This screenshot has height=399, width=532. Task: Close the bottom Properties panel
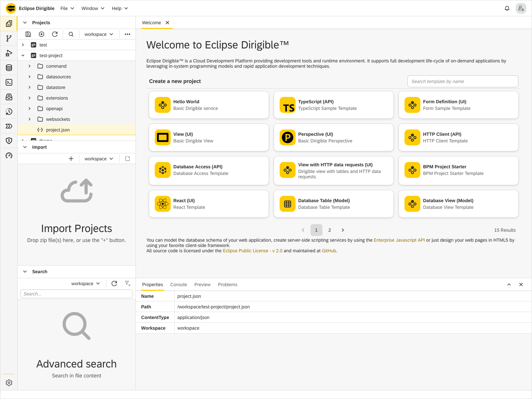pyautogui.click(x=521, y=284)
